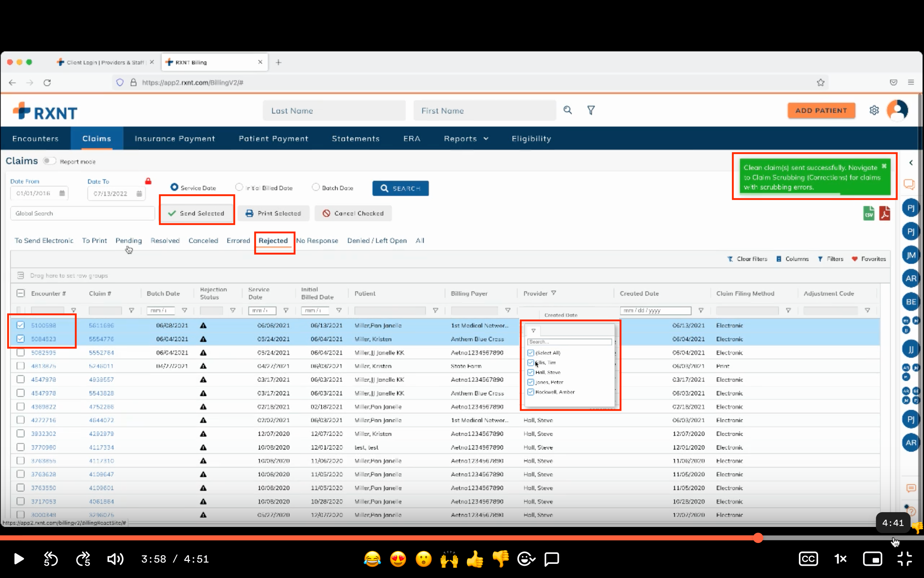Open the Encounters nav tab
This screenshot has width=924, height=578.
[x=36, y=139]
